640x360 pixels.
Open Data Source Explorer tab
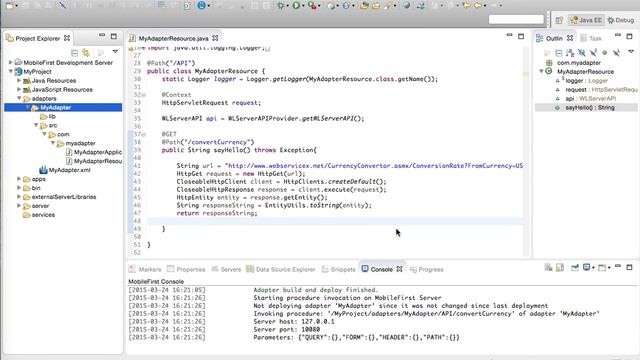[x=281, y=269]
